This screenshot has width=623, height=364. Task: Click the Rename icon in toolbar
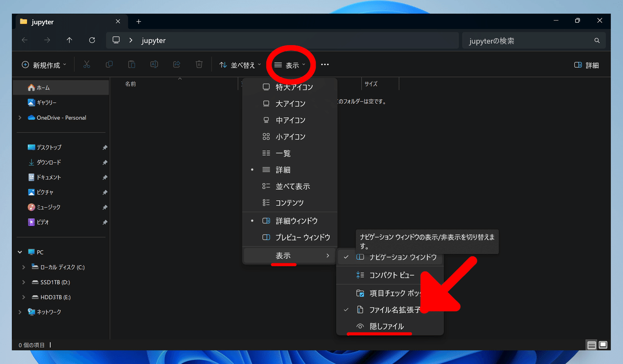[x=154, y=65]
